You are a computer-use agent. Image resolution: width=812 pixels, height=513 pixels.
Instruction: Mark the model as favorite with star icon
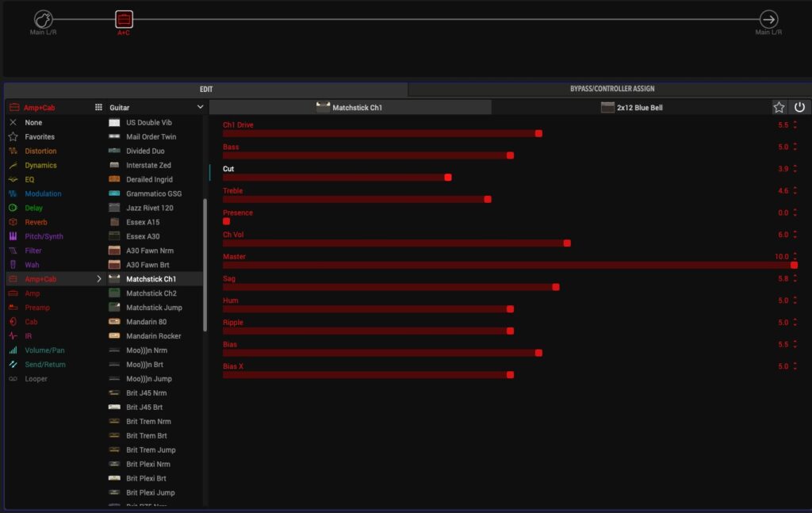(x=779, y=108)
